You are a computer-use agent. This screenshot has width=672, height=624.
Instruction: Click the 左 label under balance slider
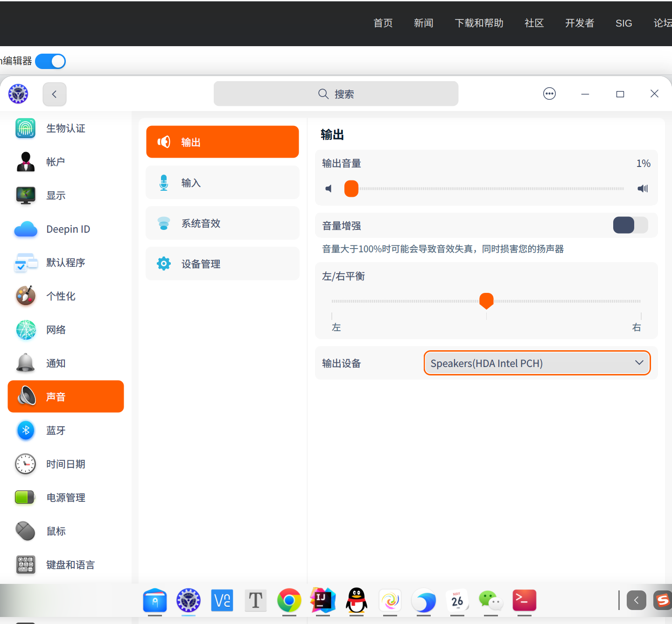click(336, 327)
